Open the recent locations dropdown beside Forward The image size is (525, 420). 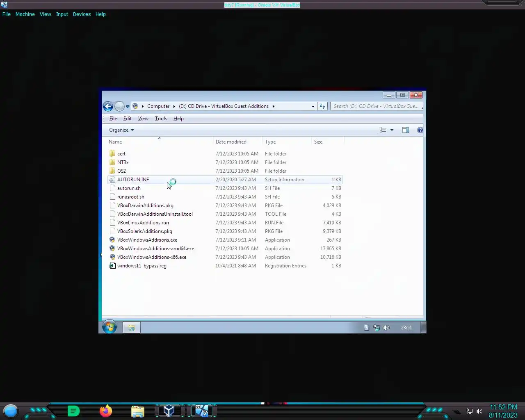click(x=128, y=107)
